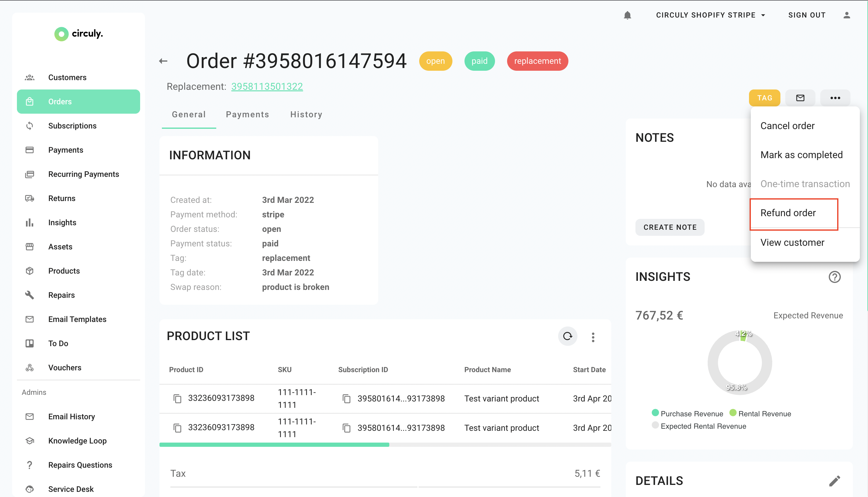Click the Knowledge Loop graduation cap icon
The height and width of the screenshot is (497, 868).
tap(30, 441)
